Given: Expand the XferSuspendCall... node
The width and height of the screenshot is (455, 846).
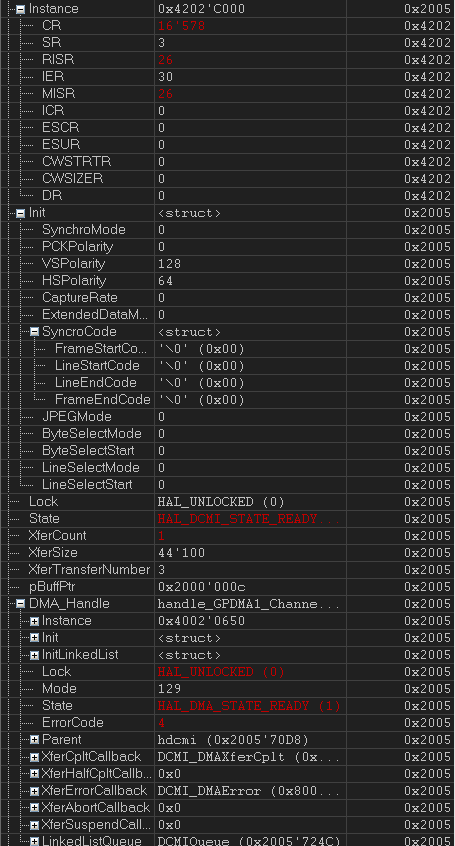Looking at the screenshot, I should click(34, 825).
